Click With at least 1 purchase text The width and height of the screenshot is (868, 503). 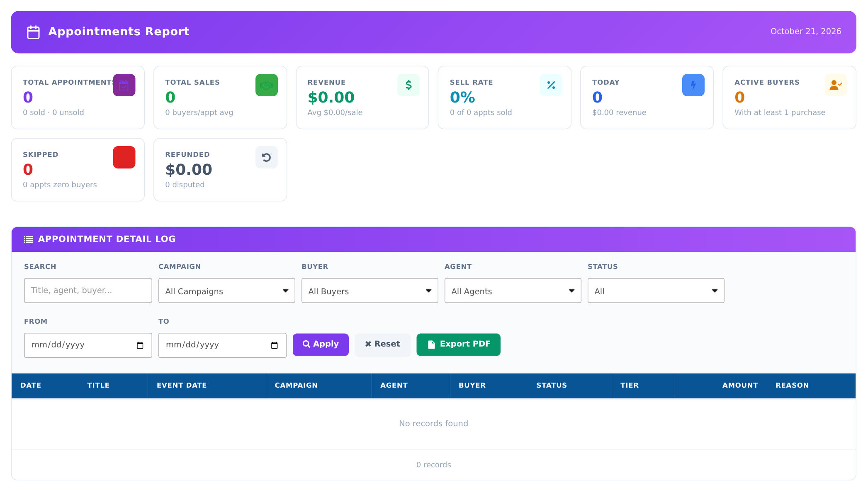click(x=780, y=112)
